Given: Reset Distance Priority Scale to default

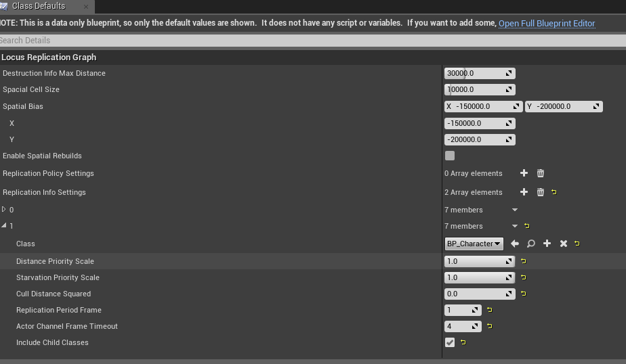Looking at the screenshot, I should pos(524,261).
